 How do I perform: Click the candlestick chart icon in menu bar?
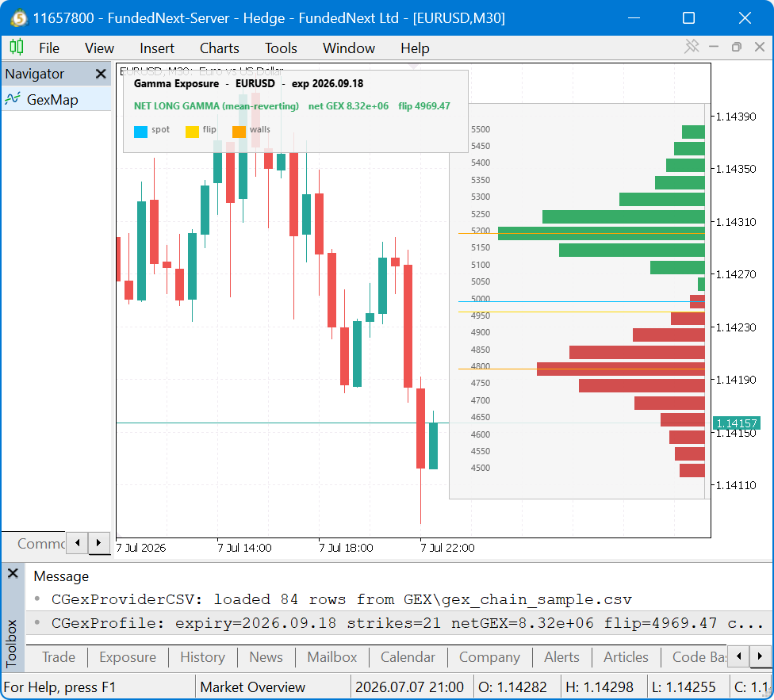(x=17, y=48)
